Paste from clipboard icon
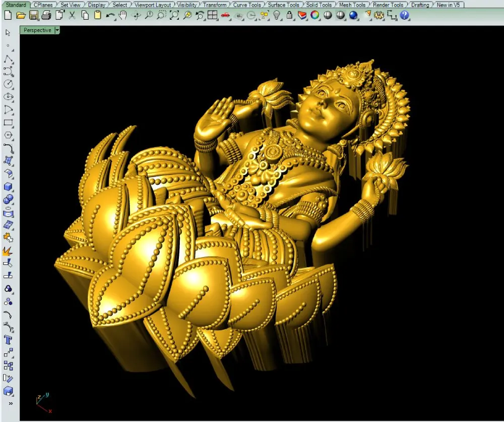Image resolution: width=504 pixels, height=422 pixels. [x=97, y=15]
